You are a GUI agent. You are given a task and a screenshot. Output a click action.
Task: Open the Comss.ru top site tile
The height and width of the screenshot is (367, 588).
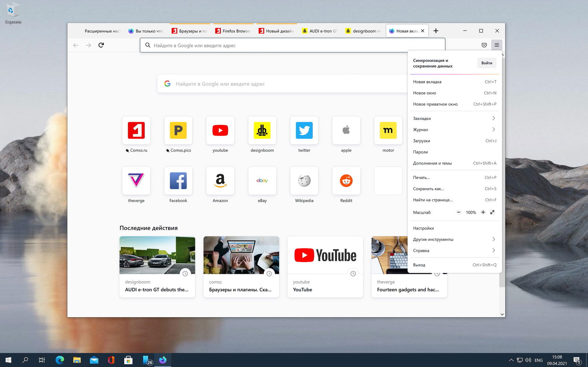point(136,130)
